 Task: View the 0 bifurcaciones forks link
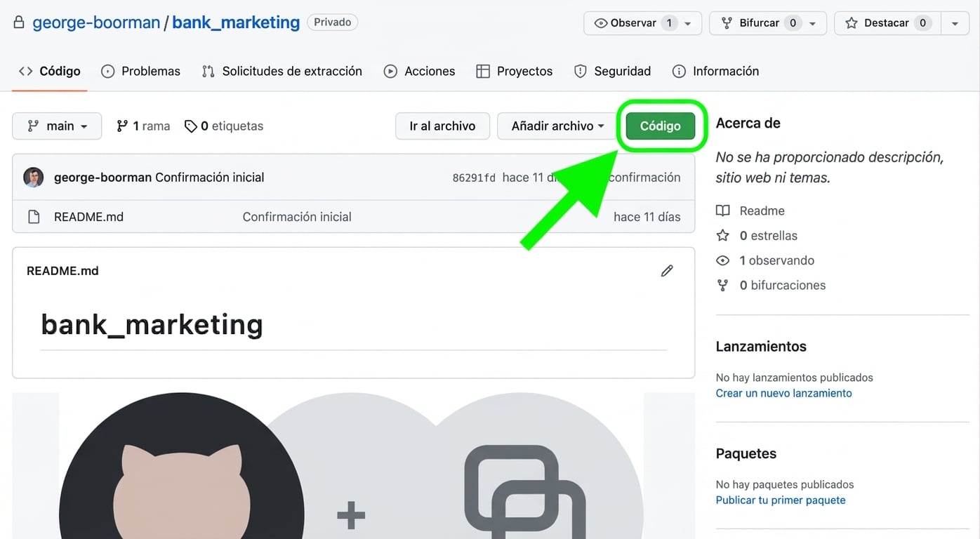pos(782,285)
